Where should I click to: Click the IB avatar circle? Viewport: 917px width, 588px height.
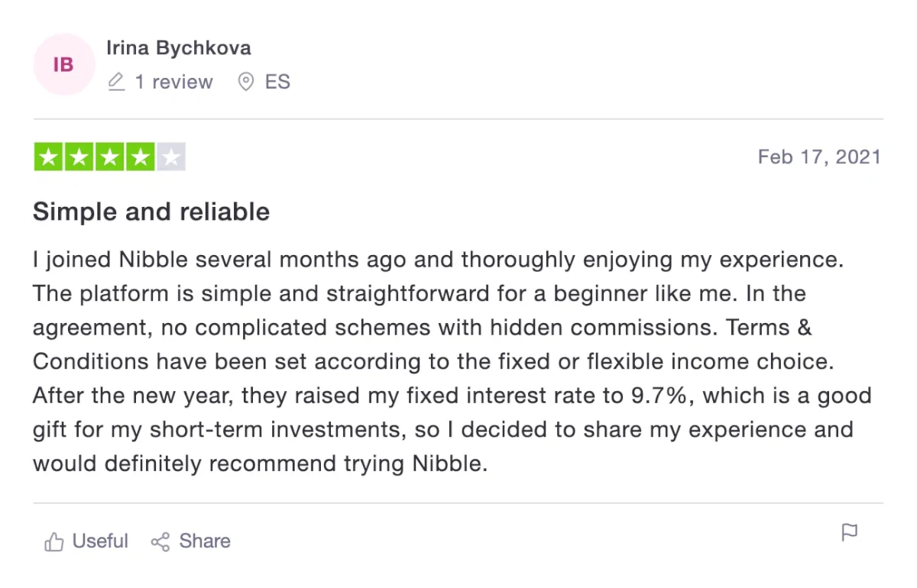point(63,65)
